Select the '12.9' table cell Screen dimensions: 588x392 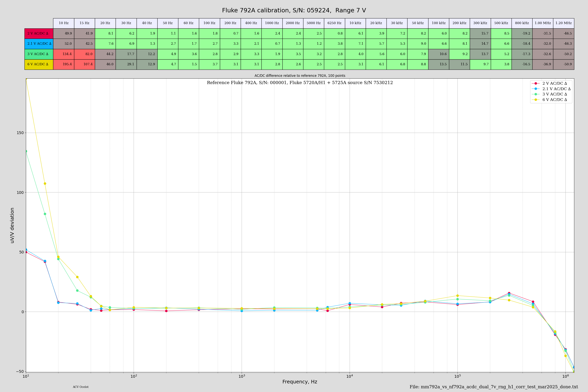point(147,64)
